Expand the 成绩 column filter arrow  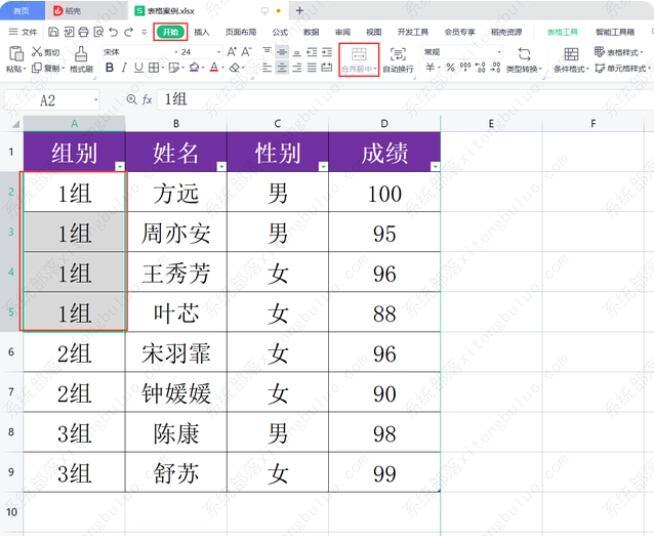pyautogui.click(x=434, y=167)
